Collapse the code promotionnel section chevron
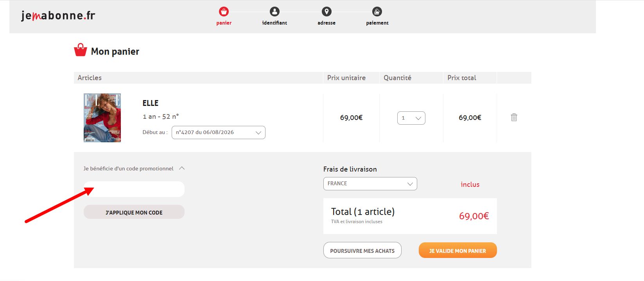Image resolution: width=644 pixels, height=281 pixels. coord(181,168)
